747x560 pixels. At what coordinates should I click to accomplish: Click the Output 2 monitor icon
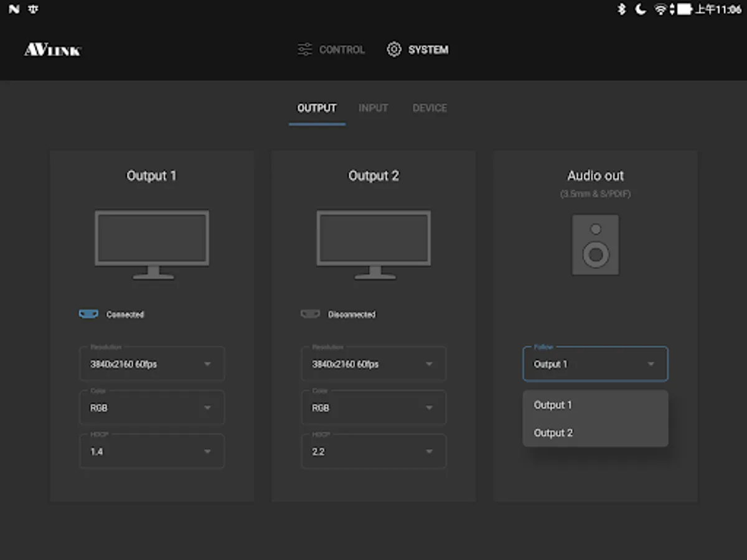tap(374, 244)
